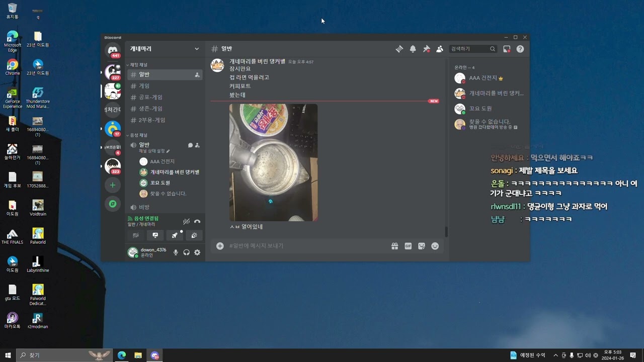Open the GIF picker
The image size is (644, 362).
pos(408,246)
